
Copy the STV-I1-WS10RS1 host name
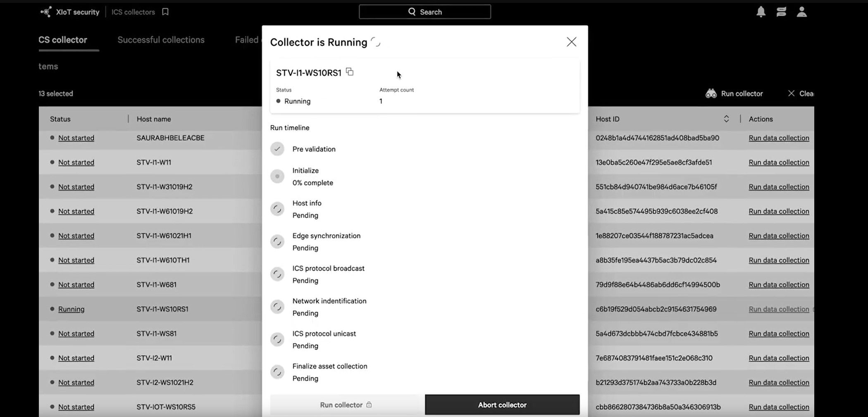tap(350, 72)
